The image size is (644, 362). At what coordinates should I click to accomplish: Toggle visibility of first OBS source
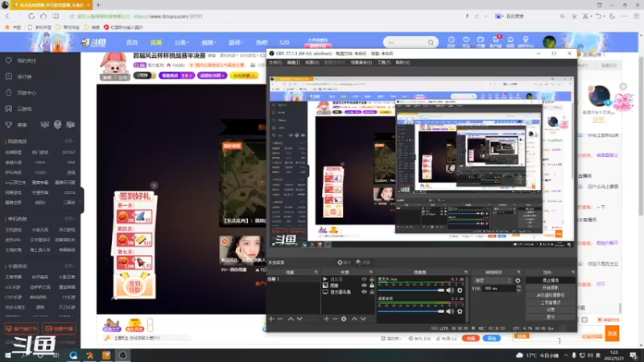coord(364,279)
